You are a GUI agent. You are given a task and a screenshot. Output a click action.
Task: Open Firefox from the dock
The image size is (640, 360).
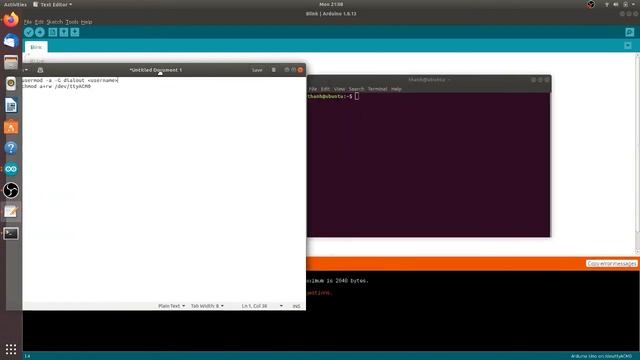click(x=11, y=20)
